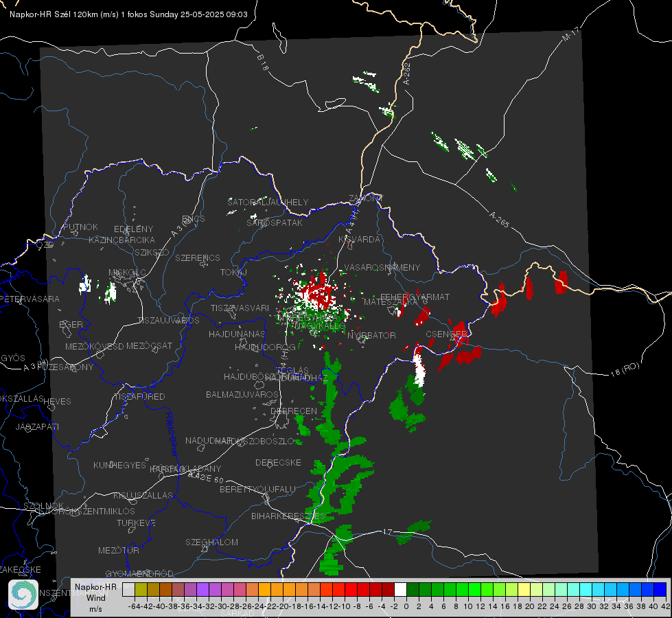The width and height of the screenshot is (672, 618).
Task: Click the VÁSÁROSNAMÉNY label
Action: click(x=382, y=267)
